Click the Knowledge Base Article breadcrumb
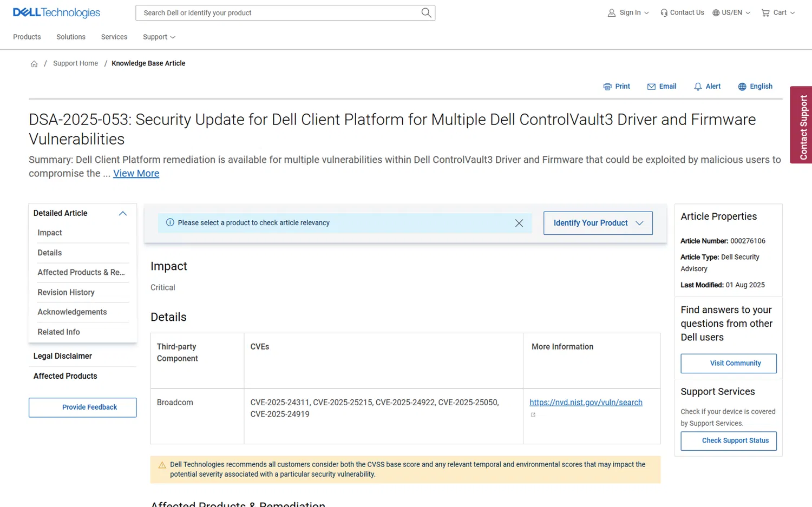 pos(148,63)
